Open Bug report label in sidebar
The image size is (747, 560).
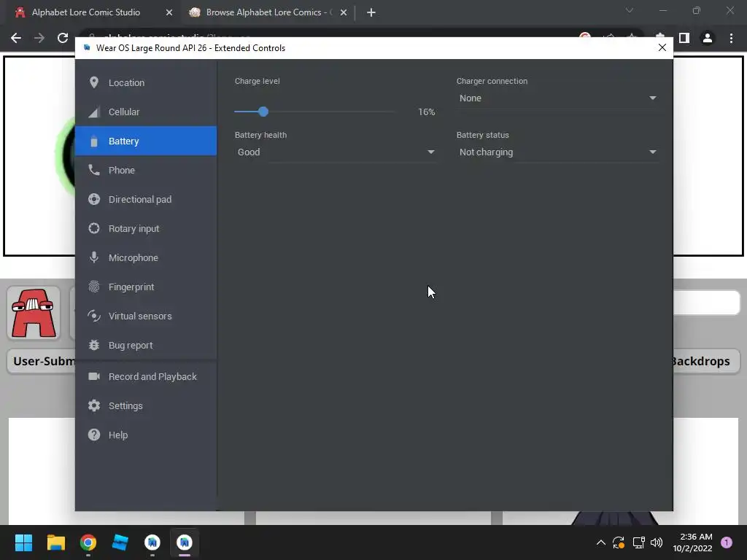pyautogui.click(x=131, y=345)
